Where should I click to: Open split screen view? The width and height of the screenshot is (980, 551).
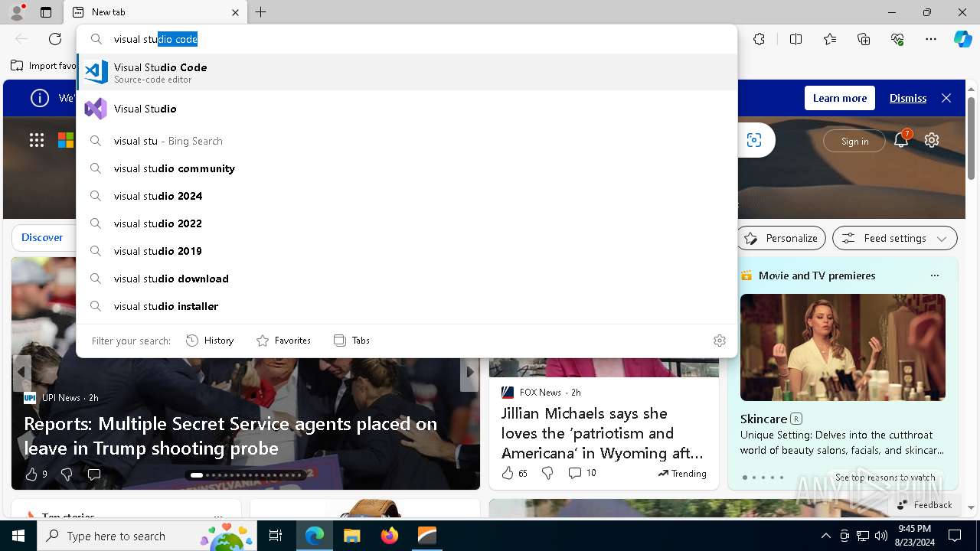click(795, 39)
